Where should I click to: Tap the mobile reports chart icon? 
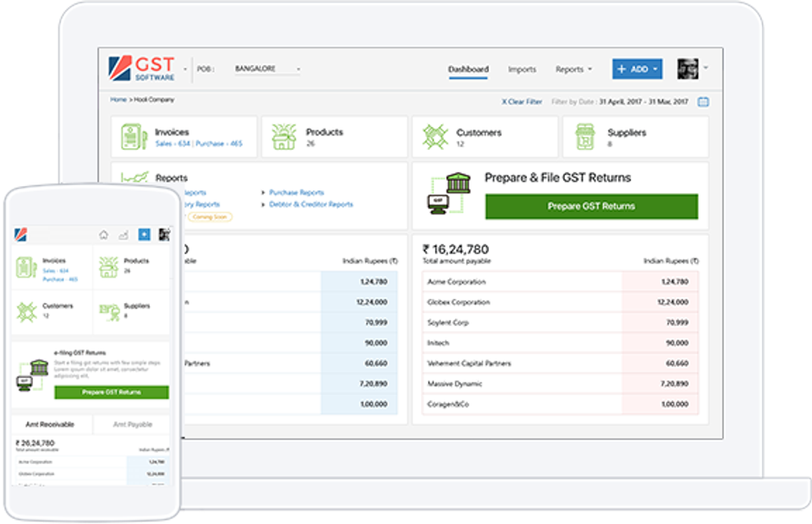coord(123,234)
